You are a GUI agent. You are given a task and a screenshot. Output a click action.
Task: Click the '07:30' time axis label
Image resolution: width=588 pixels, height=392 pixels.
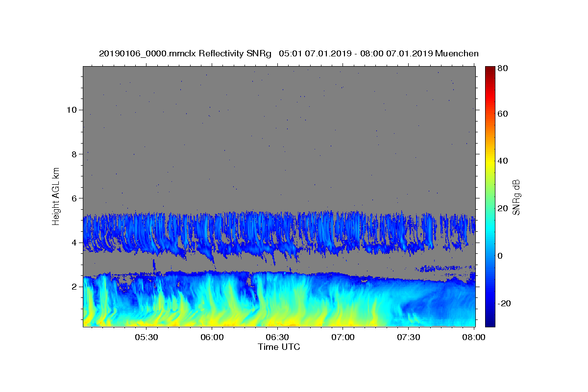pyautogui.click(x=409, y=338)
